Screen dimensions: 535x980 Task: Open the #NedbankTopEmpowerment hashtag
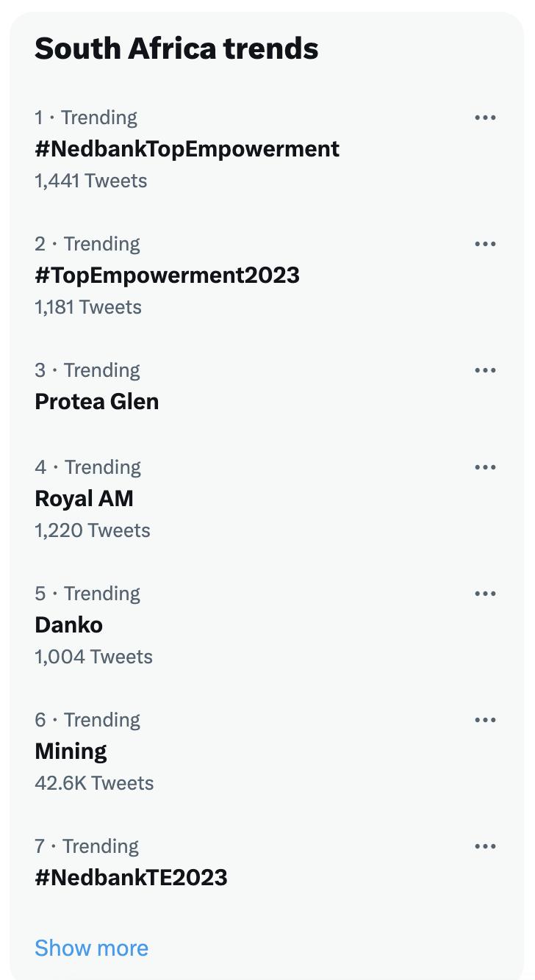pos(187,149)
